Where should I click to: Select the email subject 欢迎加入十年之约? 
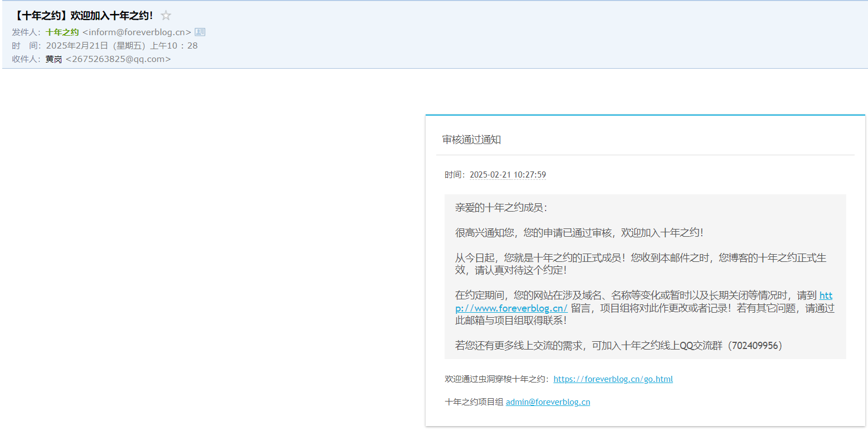82,16
